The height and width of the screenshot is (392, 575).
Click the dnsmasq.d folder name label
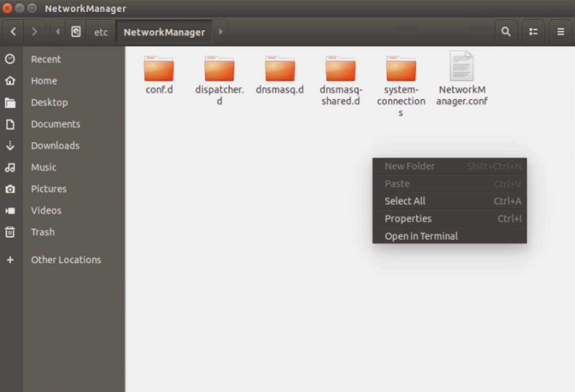280,89
